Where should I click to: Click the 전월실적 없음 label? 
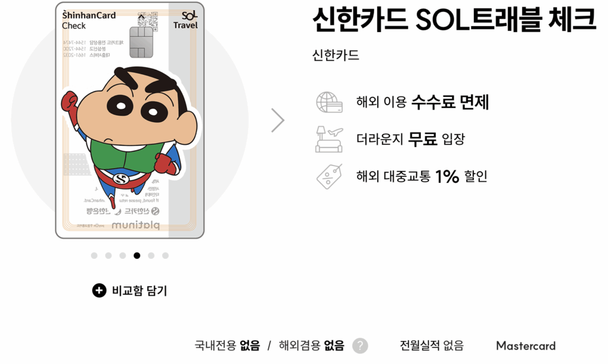[x=432, y=346]
